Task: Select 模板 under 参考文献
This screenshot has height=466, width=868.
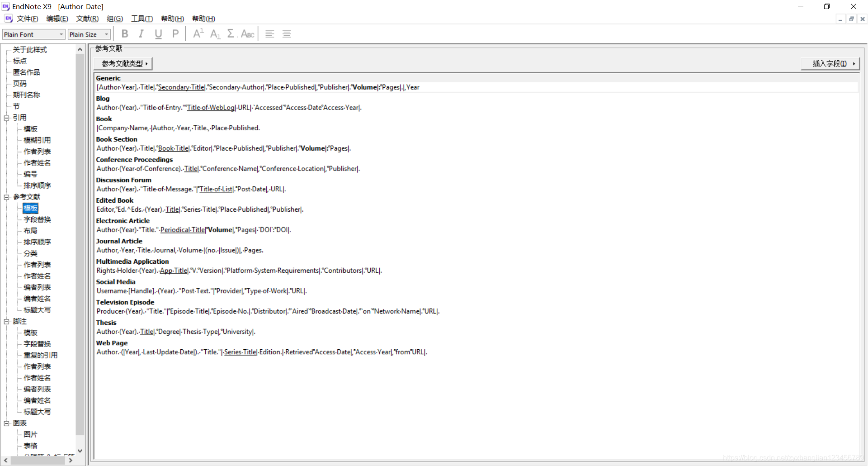Action: pyautogui.click(x=31, y=208)
